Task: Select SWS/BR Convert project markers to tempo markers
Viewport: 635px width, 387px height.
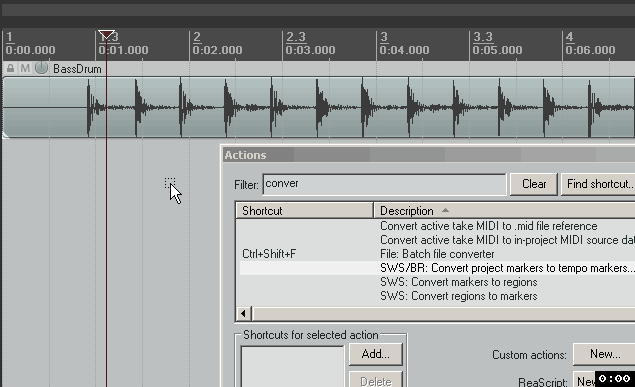Action: 507,268
